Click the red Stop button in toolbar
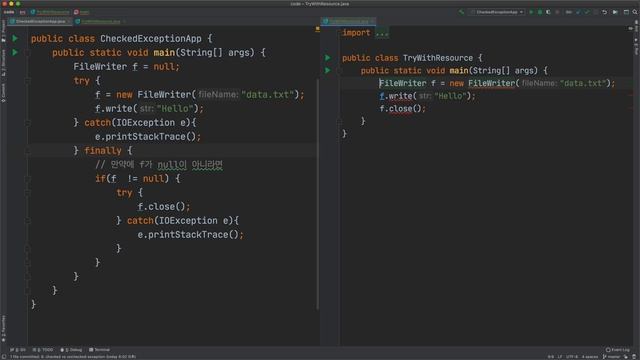 coord(557,12)
